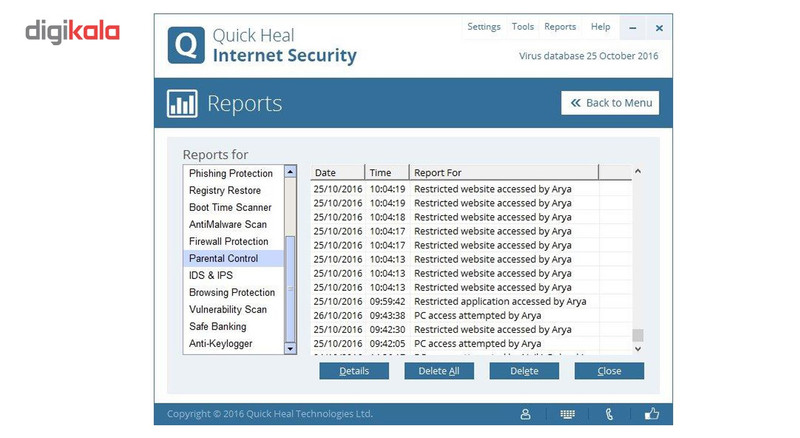Select the 10:04:18 Restricted website row

(x=471, y=217)
